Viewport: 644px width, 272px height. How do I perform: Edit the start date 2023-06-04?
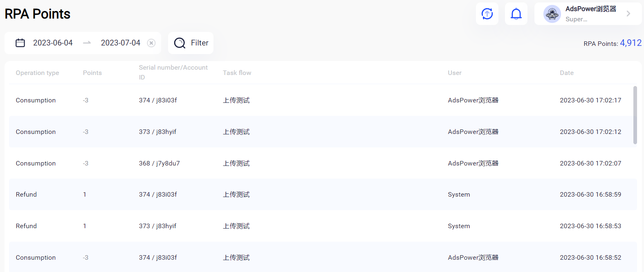(x=53, y=43)
